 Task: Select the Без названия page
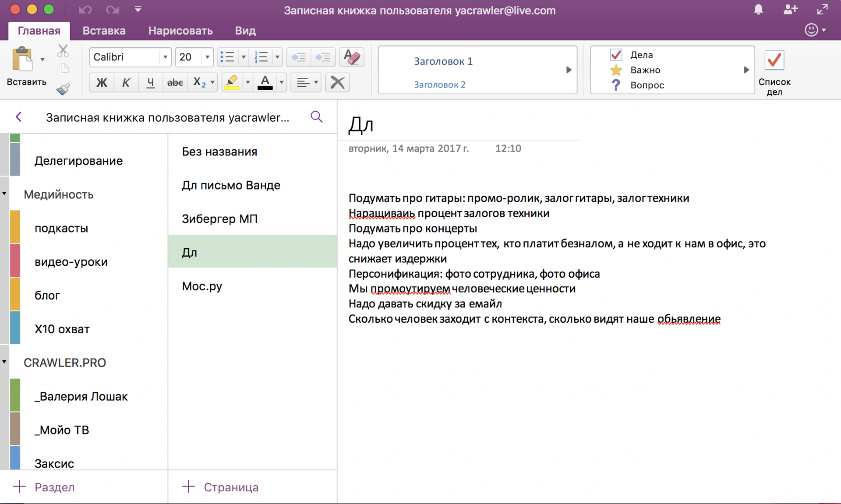[x=253, y=152]
